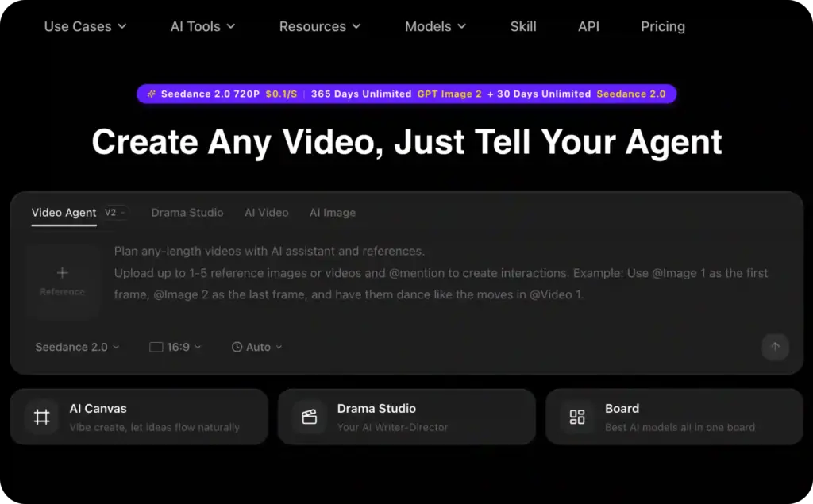813x504 pixels.
Task: Click the aspect ratio rectangle icon
Action: pyautogui.click(x=156, y=347)
